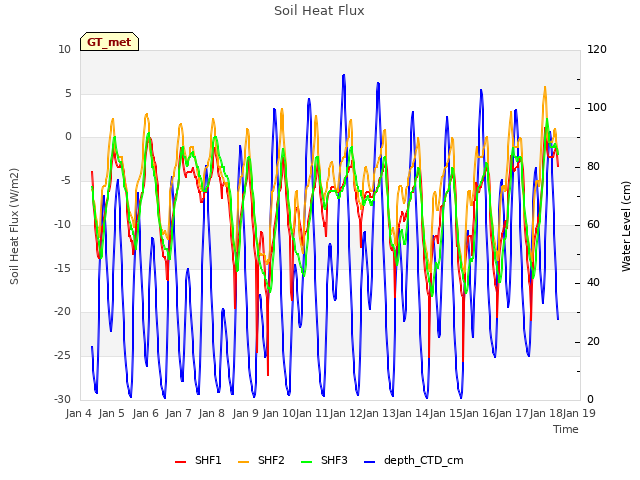Click the Jan 5 x-axis tick label

tap(111, 413)
